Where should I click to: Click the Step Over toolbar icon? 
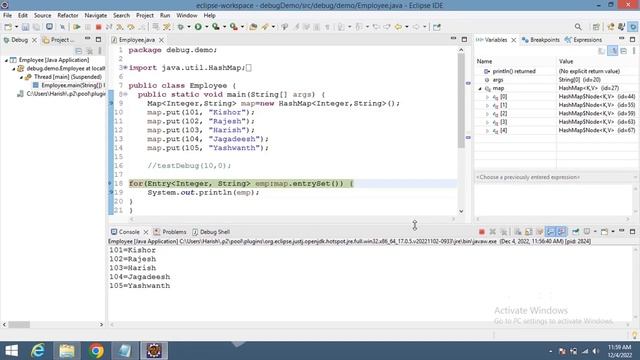click(x=131, y=27)
